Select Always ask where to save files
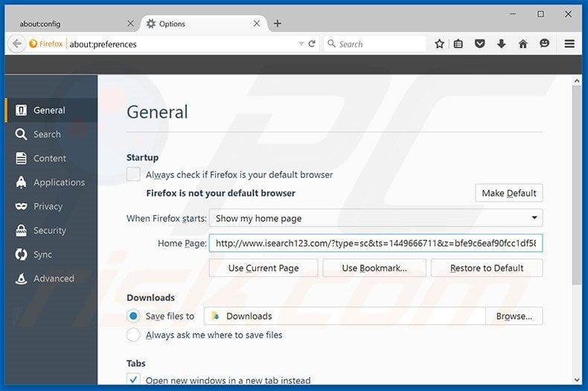The image size is (588, 391). (133, 335)
